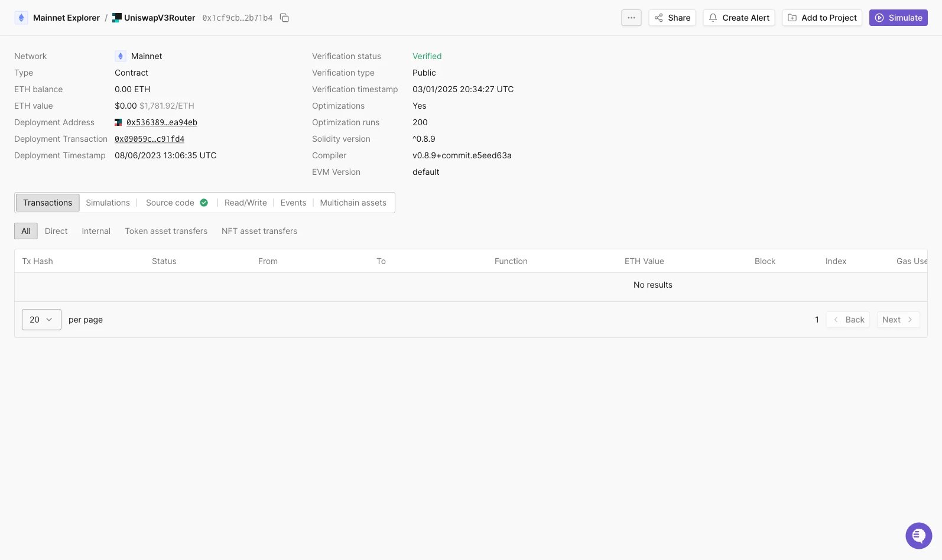
Task: Click the No results message
Action: point(653,285)
